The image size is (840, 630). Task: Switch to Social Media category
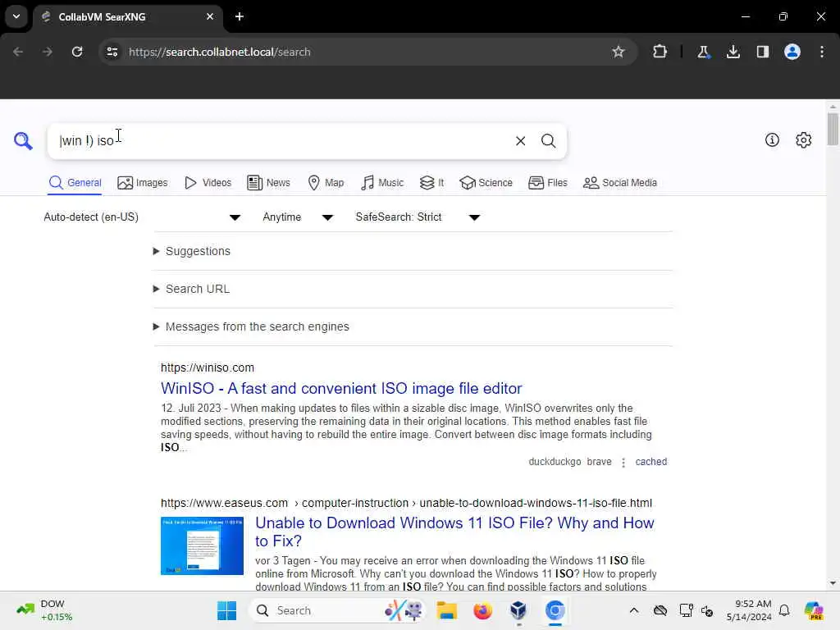coord(620,183)
